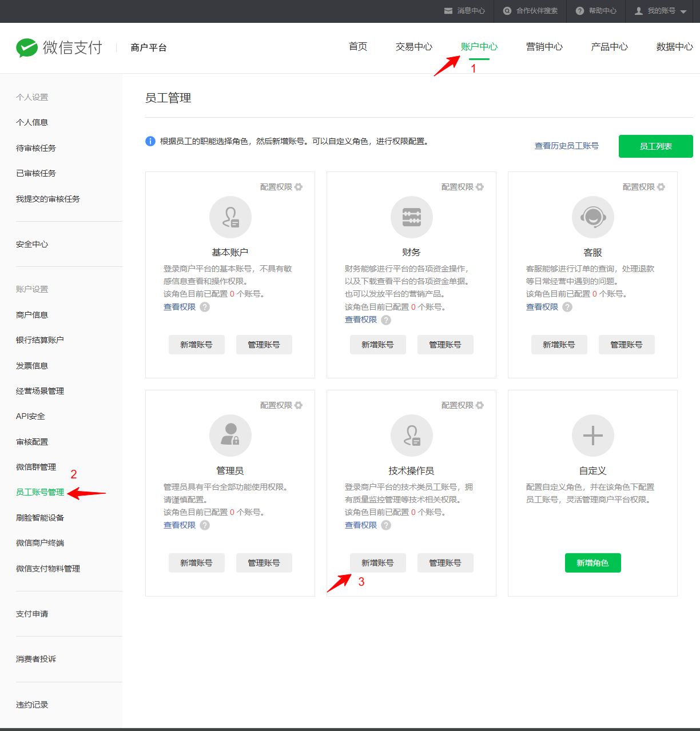The height and width of the screenshot is (731, 700).
Task: Click the 财务 abacus icon
Action: click(x=411, y=217)
